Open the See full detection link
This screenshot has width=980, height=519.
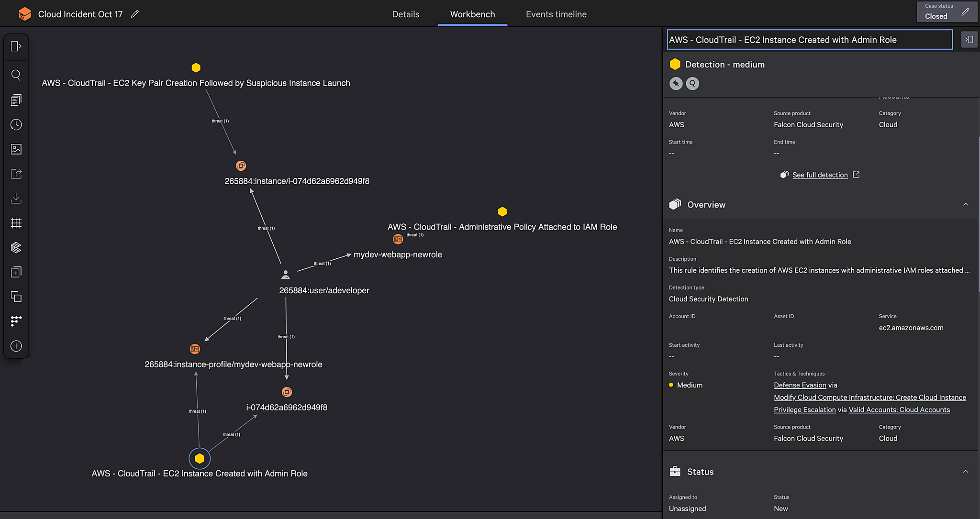pyautogui.click(x=820, y=175)
